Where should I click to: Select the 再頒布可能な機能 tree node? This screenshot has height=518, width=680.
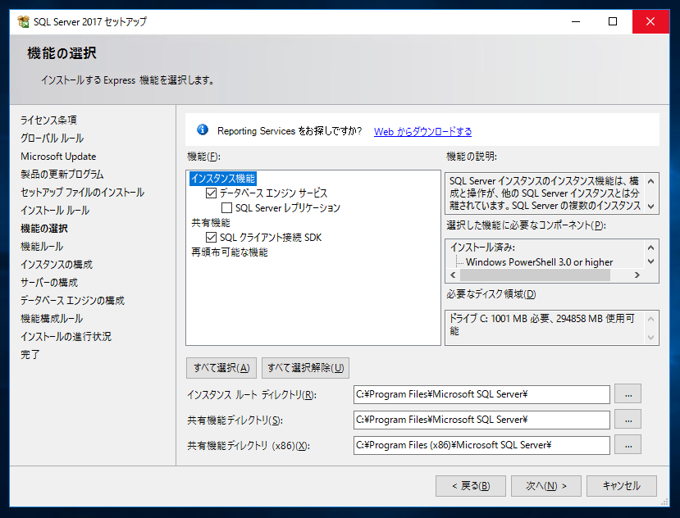tap(230, 252)
